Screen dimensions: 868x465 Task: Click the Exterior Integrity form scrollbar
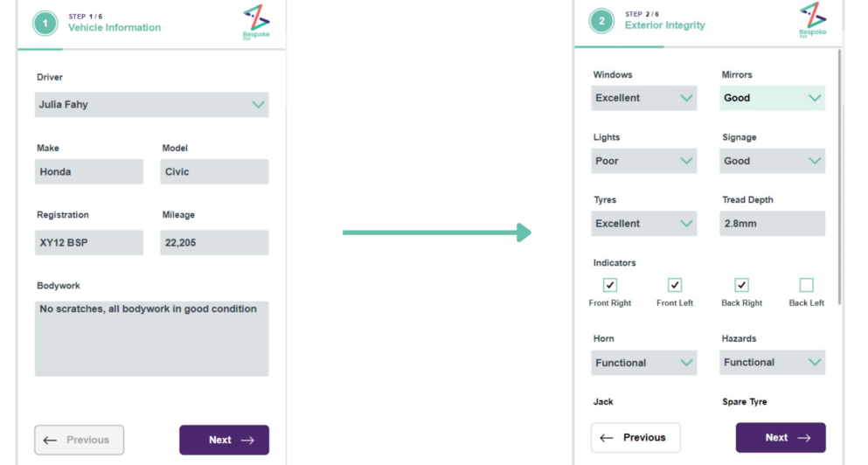pos(840,177)
